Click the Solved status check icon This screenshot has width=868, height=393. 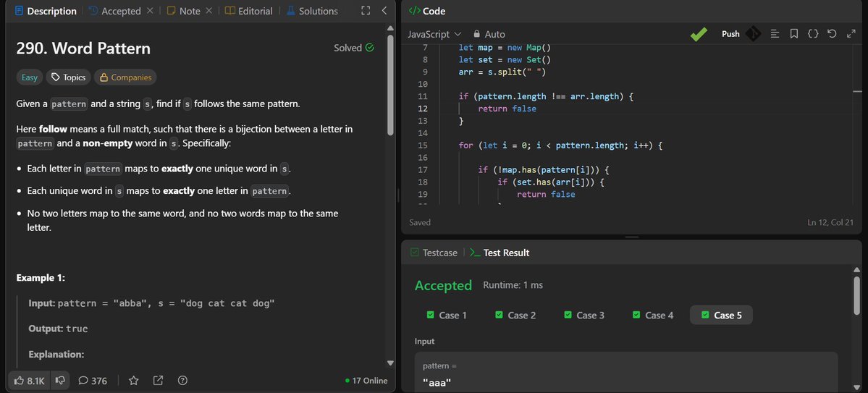[x=370, y=48]
